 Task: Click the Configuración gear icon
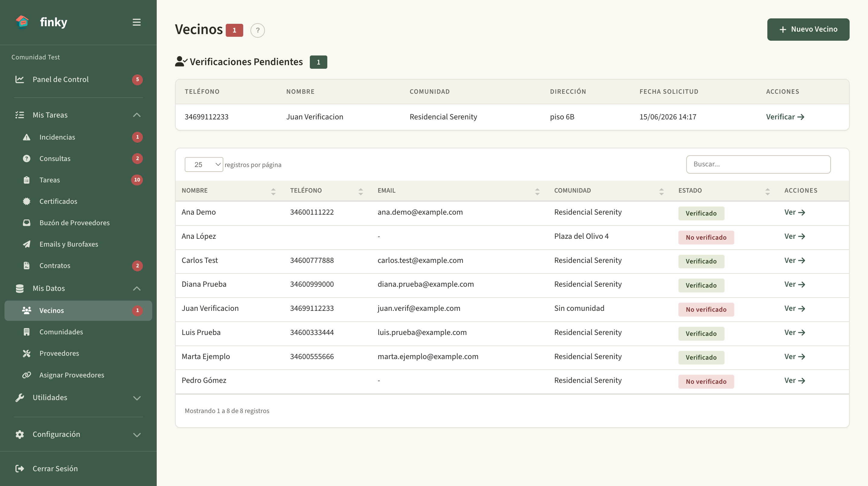click(20, 434)
